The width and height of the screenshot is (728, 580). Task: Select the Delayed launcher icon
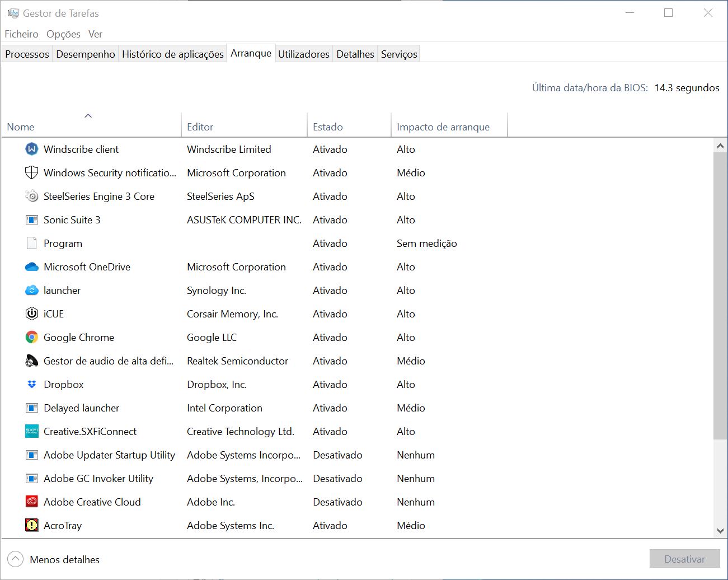(x=32, y=408)
